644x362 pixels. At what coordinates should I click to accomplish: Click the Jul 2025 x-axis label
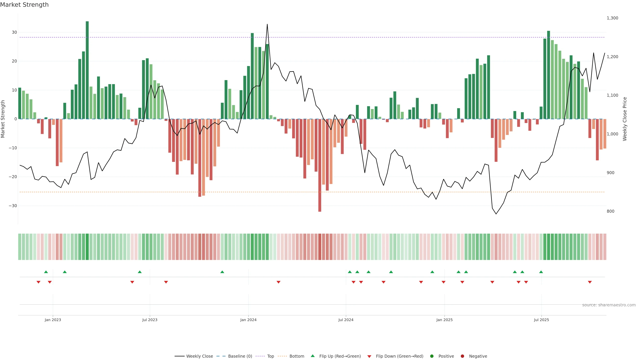pyautogui.click(x=541, y=320)
